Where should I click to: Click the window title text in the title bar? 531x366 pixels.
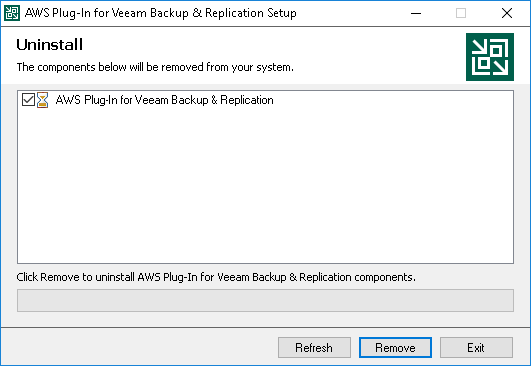pyautogui.click(x=161, y=13)
